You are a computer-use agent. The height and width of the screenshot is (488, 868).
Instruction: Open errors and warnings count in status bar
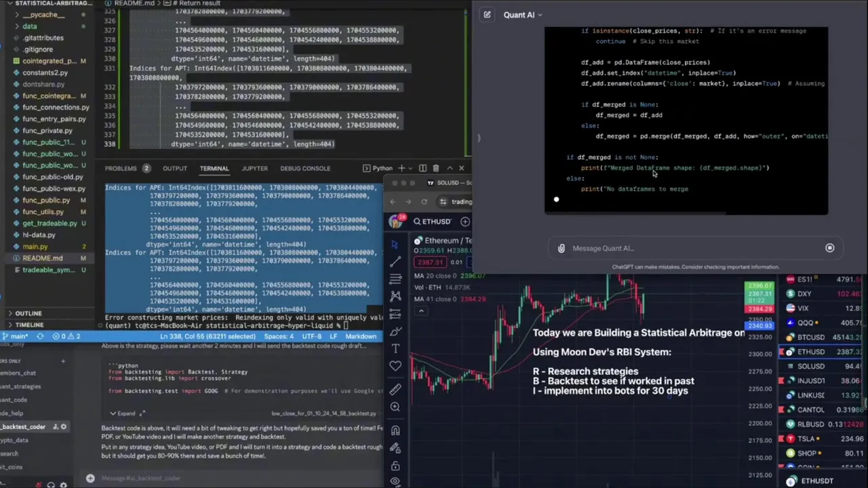pyautogui.click(x=66, y=336)
